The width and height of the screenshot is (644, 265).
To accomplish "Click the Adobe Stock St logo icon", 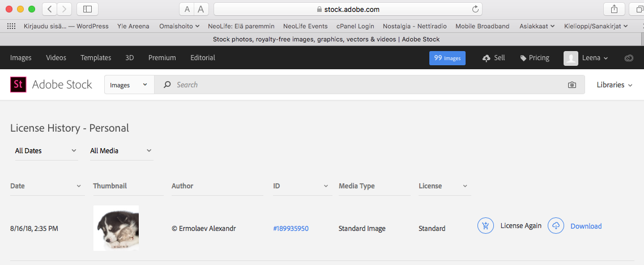I will [19, 85].
